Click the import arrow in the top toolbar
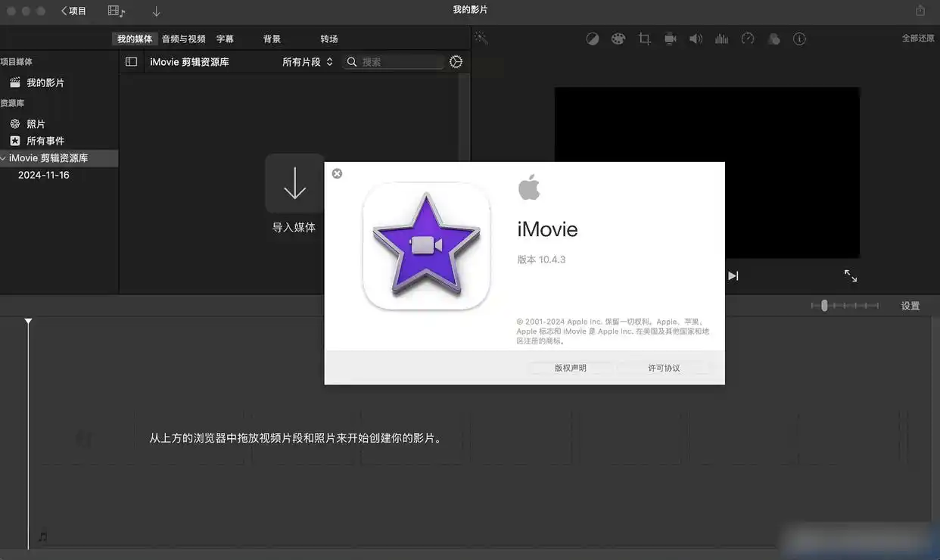 pos(156,11)
